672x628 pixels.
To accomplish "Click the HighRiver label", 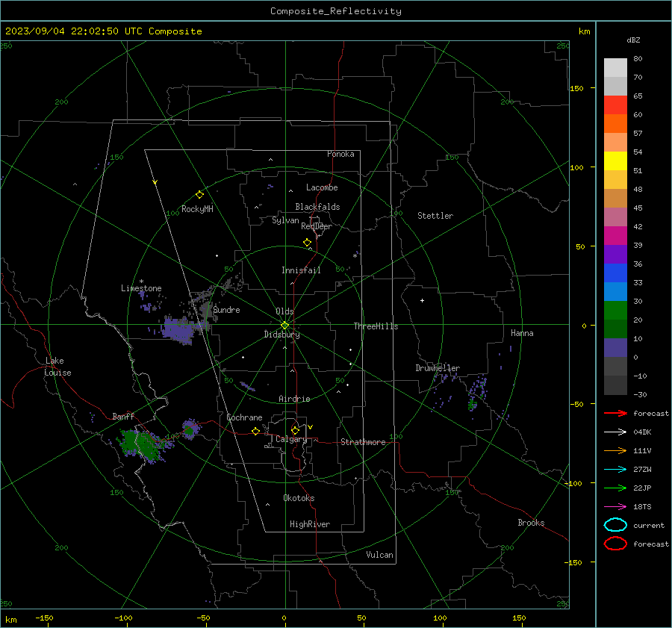I will pos(310,524).
